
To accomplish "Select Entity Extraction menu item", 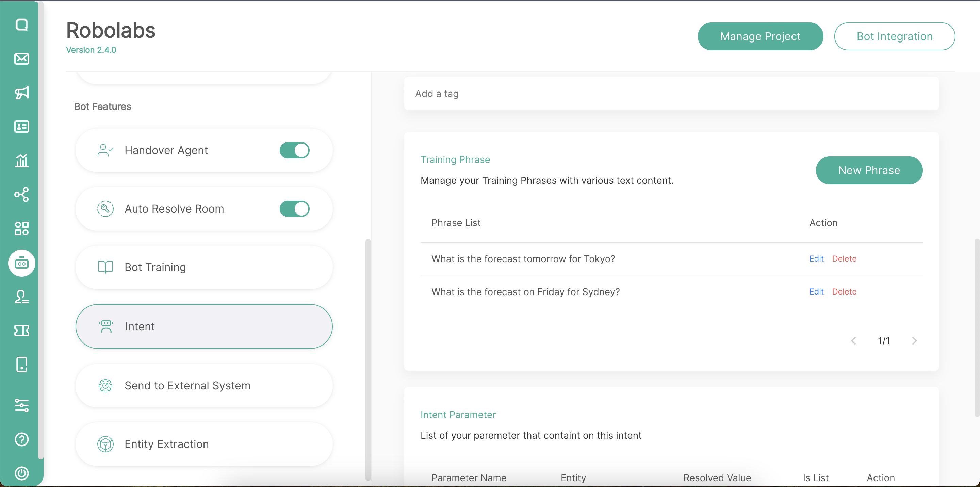I will pos(204,444).
